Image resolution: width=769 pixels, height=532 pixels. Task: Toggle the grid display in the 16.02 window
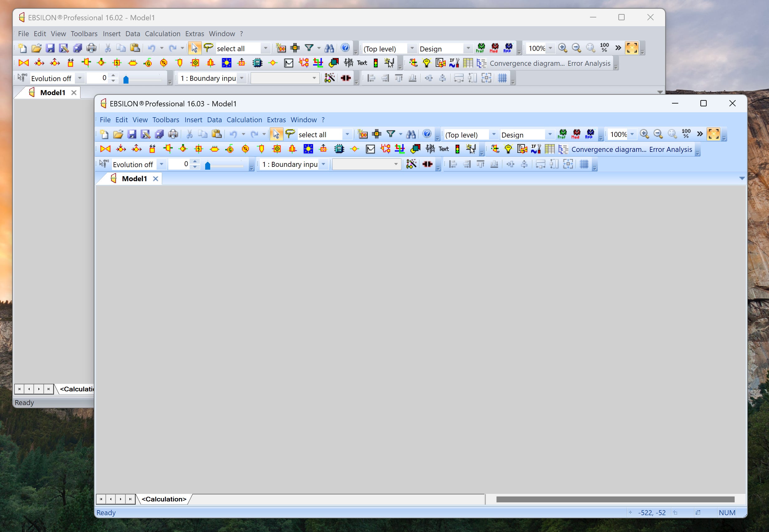point(502,78)
